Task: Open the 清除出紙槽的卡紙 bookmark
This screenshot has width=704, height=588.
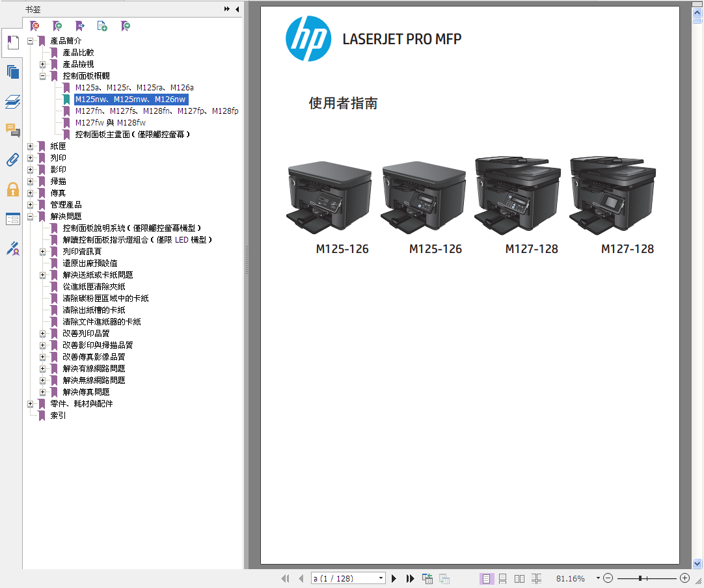Action: 94,310
